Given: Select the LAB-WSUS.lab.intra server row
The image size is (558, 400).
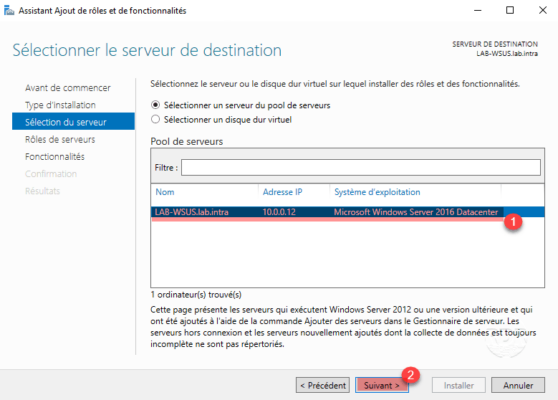Looking at the screenshot, I should pos(347,212).
